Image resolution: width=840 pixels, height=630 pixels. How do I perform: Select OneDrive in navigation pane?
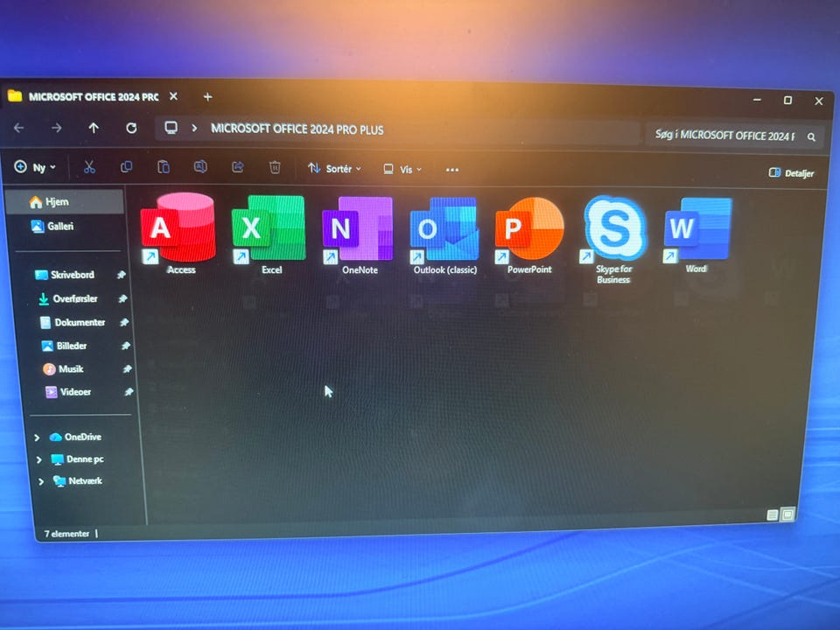click(x=75, y=437)
